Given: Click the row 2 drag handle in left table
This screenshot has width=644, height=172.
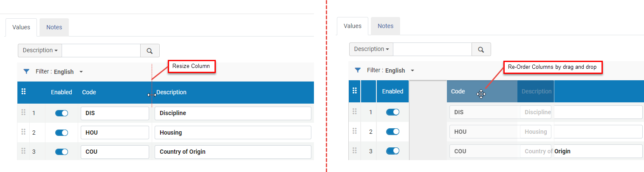Looking at the screenshot, I should point(23,132).
